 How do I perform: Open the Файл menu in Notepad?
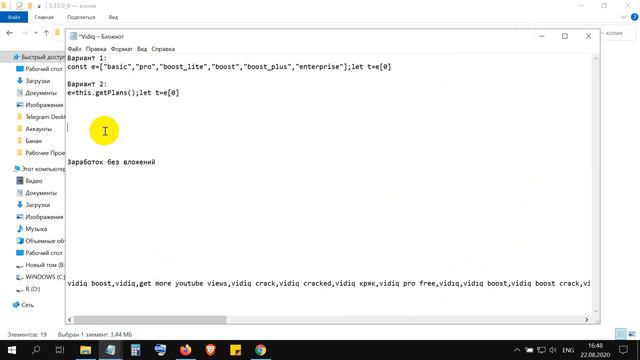74,49
